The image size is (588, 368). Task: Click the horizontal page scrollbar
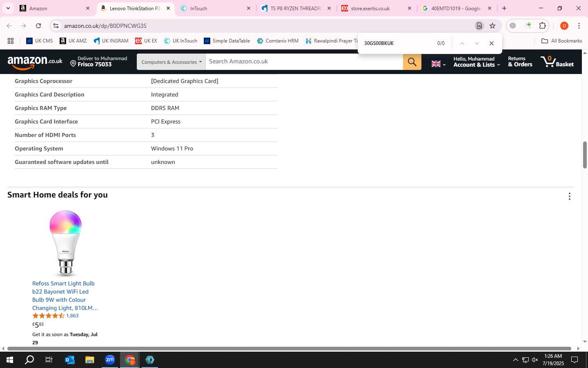tap(289, 349)
